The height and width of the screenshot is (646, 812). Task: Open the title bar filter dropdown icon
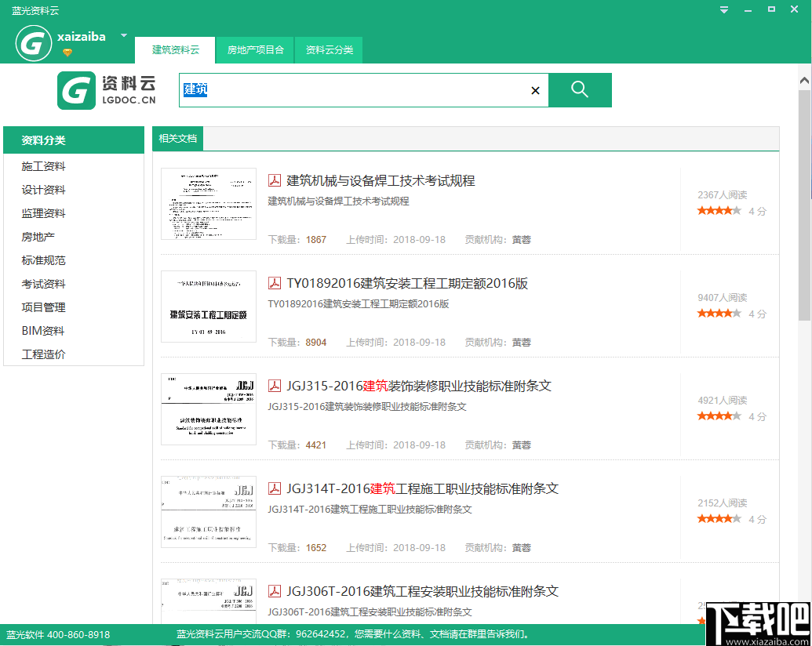(x=723, y=9)
